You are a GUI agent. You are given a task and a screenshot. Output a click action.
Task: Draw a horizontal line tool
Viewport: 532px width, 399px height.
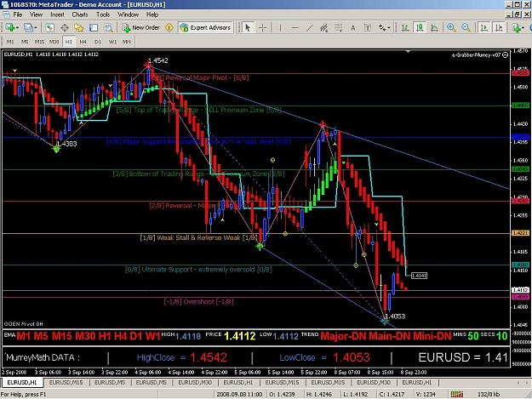tap(295, 27)
